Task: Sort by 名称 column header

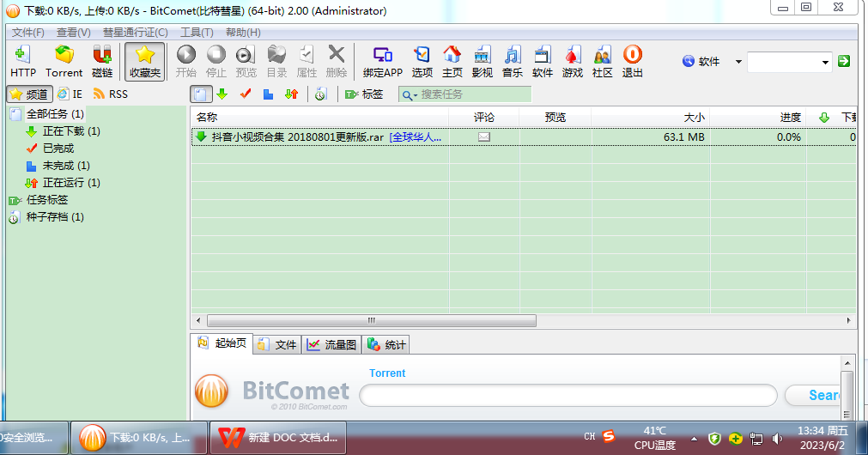Action: pos(319,118)
